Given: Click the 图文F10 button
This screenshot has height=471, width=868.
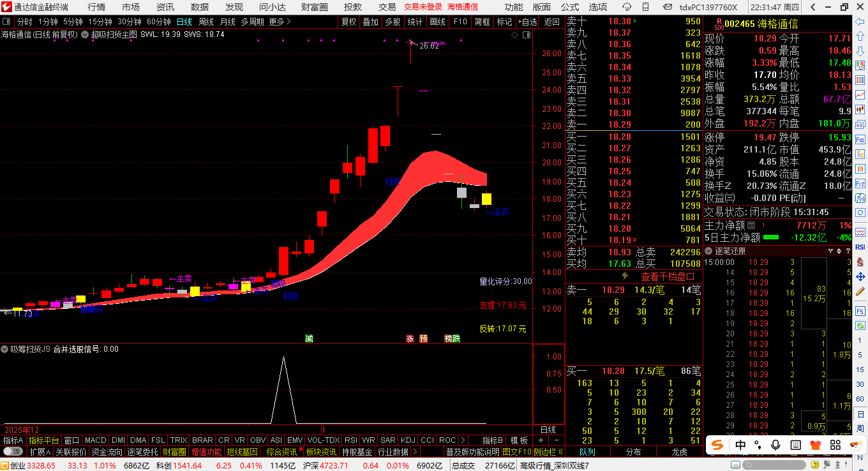Looking at the screenshot, I should click(x=517, y=451).
